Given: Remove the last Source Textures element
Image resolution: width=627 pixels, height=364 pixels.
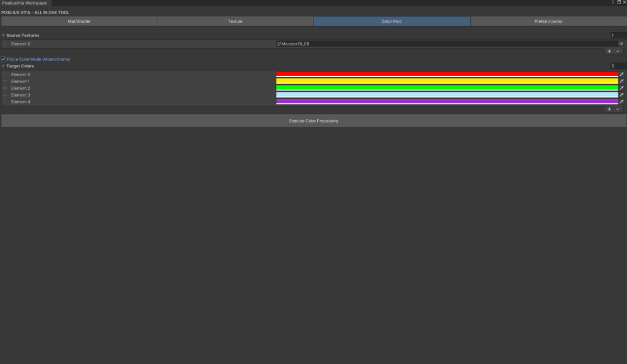Looking at the screenshot, I should pyautogui.click(x=618, y=51).
